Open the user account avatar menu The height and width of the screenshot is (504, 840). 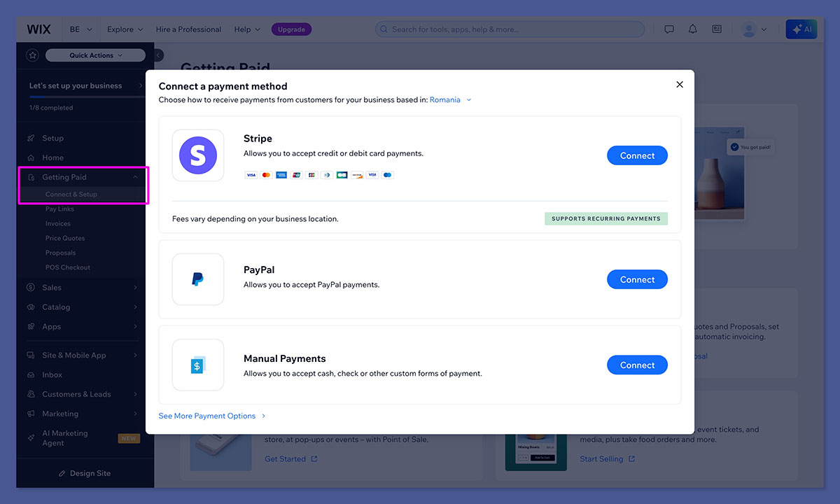[x=754, y=29]
